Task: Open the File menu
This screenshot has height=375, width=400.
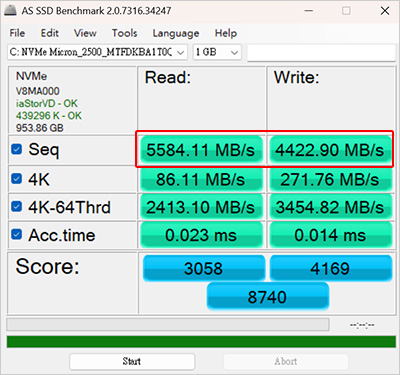Action: (x=17, y=33)
